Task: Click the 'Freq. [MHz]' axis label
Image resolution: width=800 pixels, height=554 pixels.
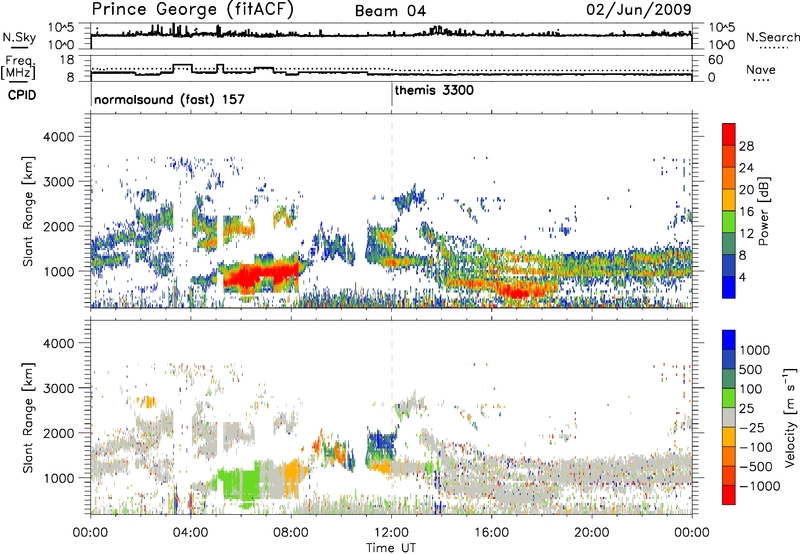Action: coord(19,67)
